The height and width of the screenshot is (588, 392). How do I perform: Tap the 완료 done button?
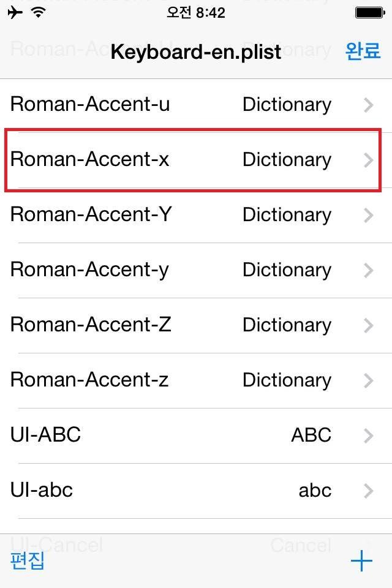click(x=363, y=51)
